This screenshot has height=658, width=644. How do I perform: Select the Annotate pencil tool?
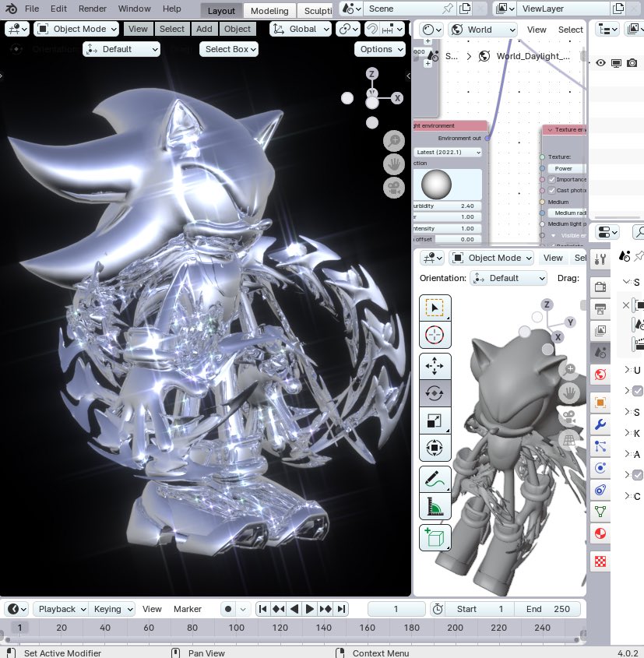coord(435,479)
